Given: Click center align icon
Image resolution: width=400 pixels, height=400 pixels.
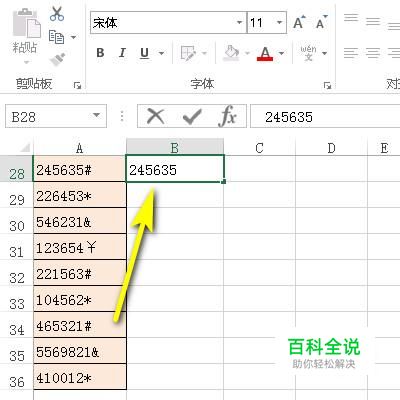Looking at the screenshot, I should [x=373, y=53].
